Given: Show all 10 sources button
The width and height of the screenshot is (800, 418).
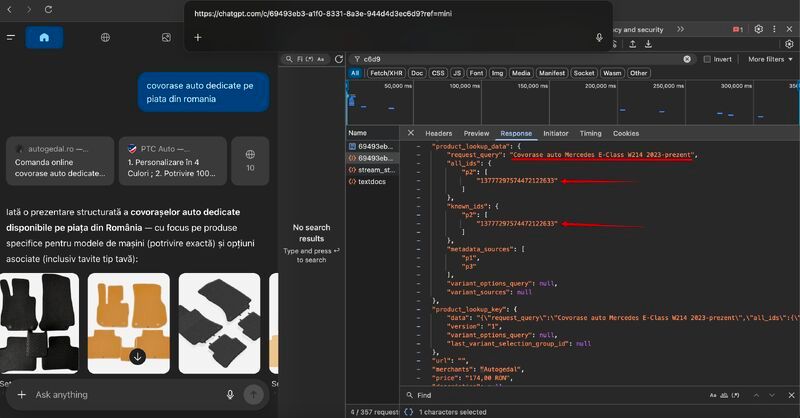Looking at the screenshot, I should [250, 161].
